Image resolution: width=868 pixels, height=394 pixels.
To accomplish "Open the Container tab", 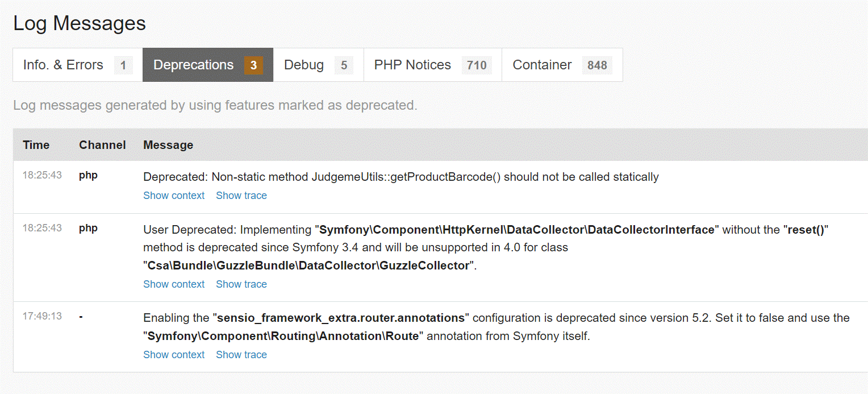I will (x=542, y=65).
